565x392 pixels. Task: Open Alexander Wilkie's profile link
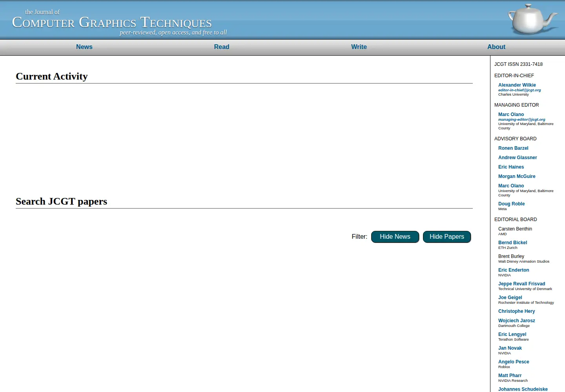(x=517, y=85)
